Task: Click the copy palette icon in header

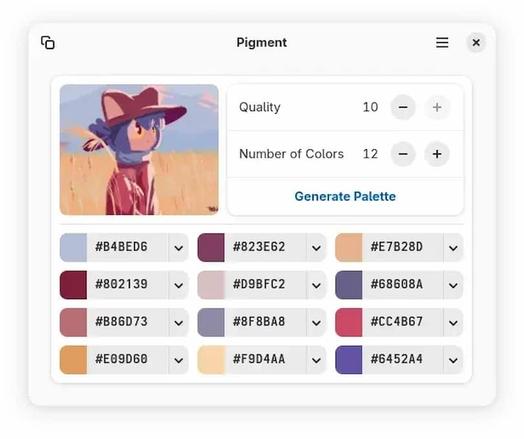Action: tap(48, 43)
